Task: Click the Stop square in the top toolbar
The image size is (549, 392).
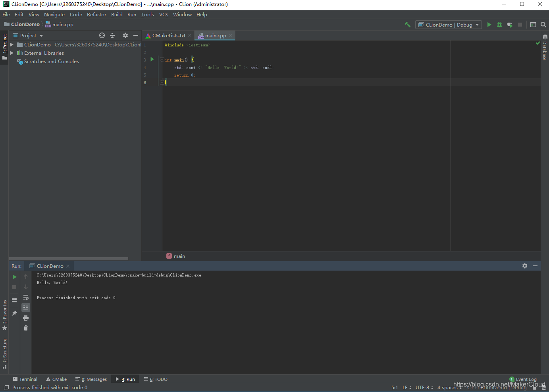Action: pyautogui.click(x=520, y=25)
